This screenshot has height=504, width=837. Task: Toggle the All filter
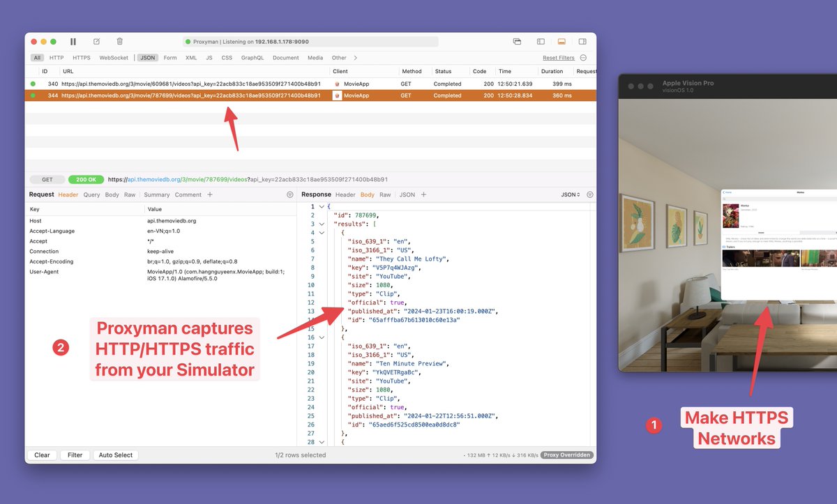[37, 58]
